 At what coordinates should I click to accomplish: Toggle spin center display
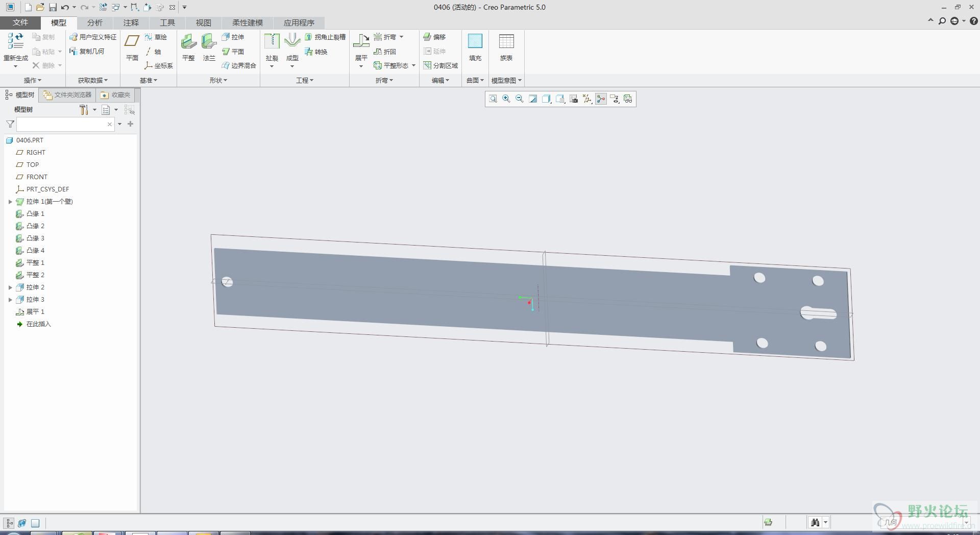click(x=601, y=99)
